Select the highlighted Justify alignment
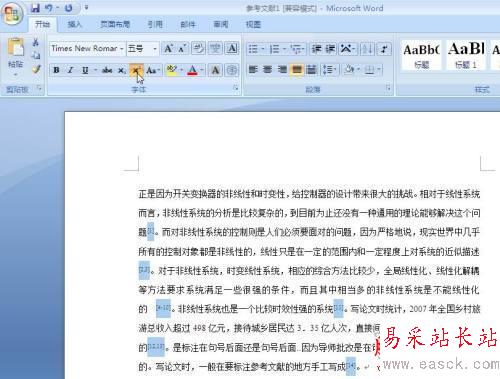Viewport: 500px width, 379px height. coord(296,70)
